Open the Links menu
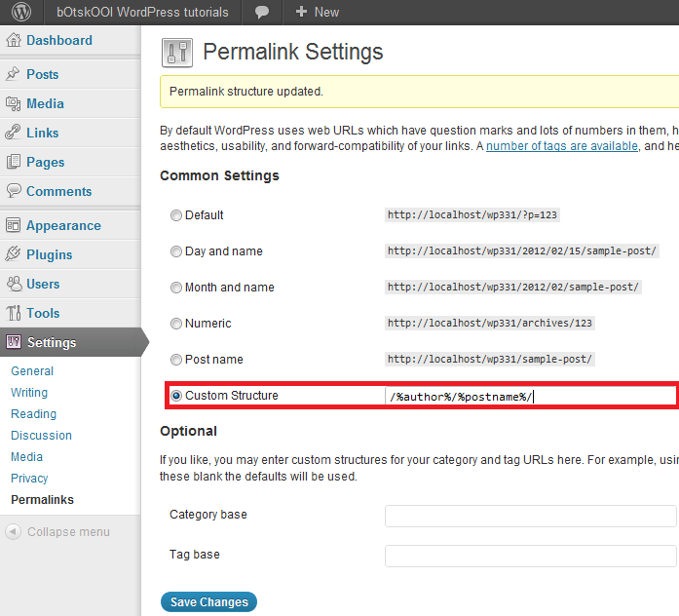Viewport: 679px width, 616px height. 43,133
